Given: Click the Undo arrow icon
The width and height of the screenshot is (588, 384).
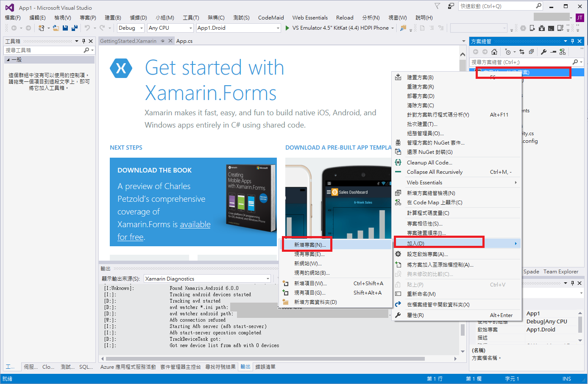Looking at the screenshot, I should click(x=87, y=28).
